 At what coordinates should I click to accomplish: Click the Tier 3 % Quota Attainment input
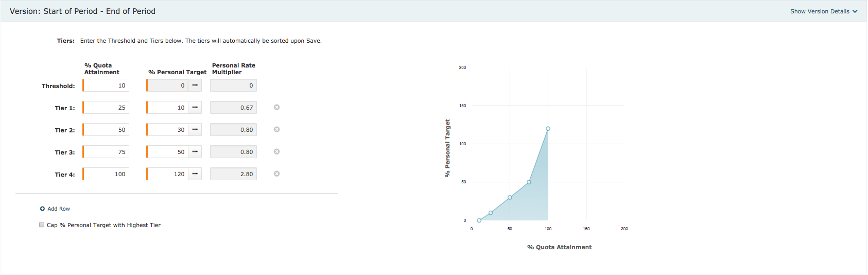(106, 152)
